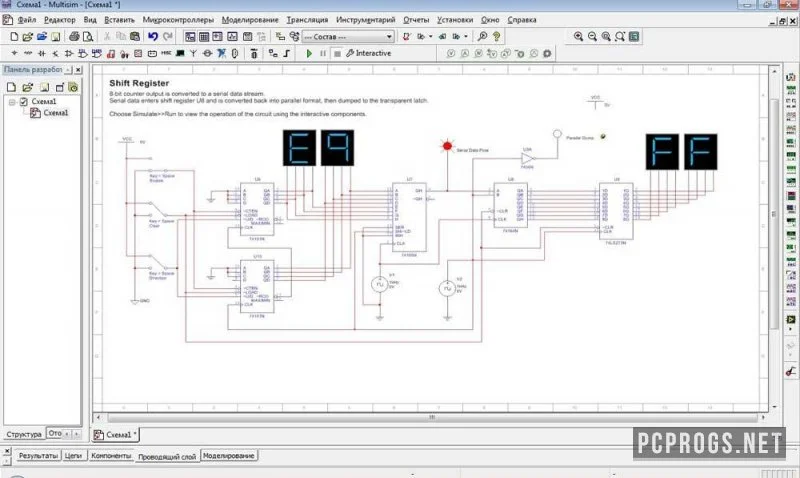Switch to the Структура tab
Image resolution: width=800 pixels, height=478 pixels.
[x=24, y=435]
